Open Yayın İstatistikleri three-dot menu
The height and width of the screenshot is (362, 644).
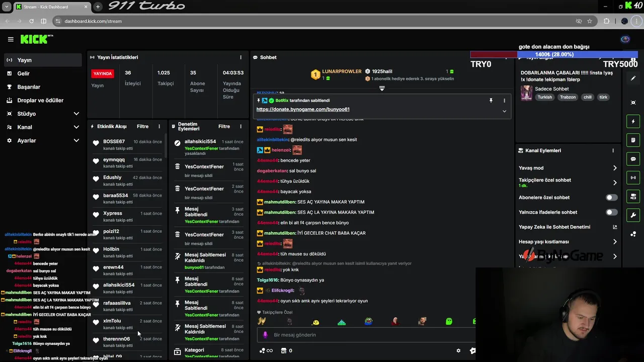240,57
